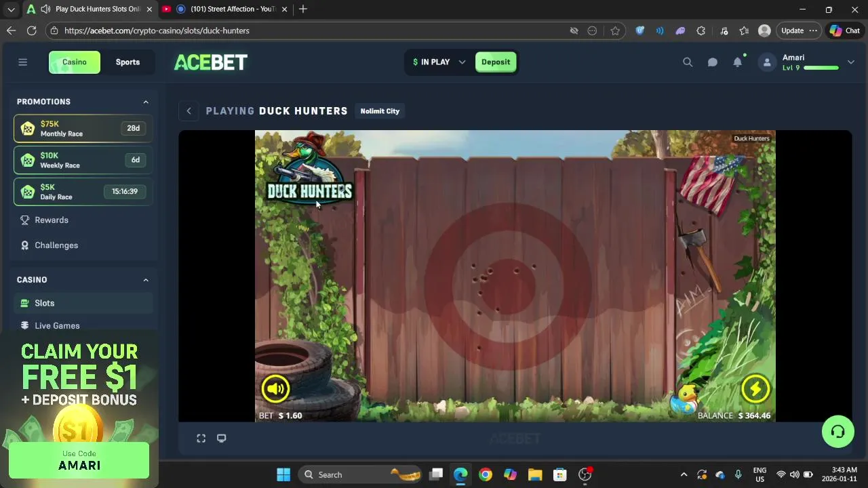
Task: Open the Windows Start menu
Action: coord(283,474)
